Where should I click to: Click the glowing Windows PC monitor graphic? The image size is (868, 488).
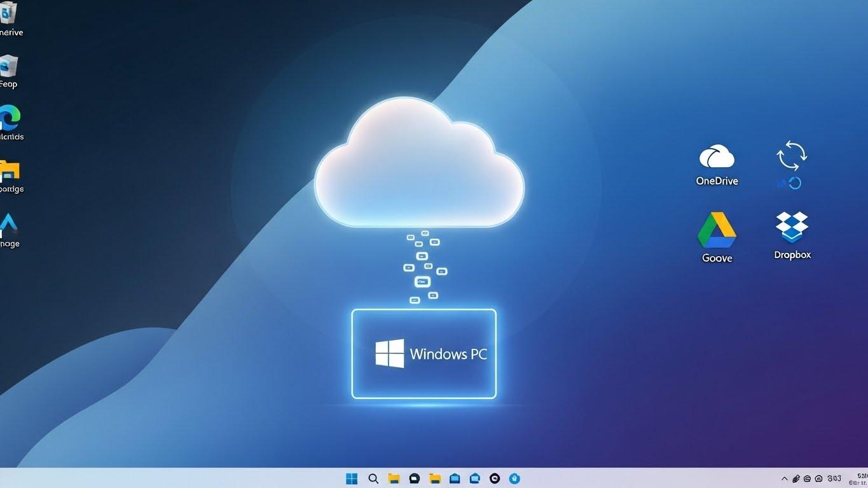[424, 353]
